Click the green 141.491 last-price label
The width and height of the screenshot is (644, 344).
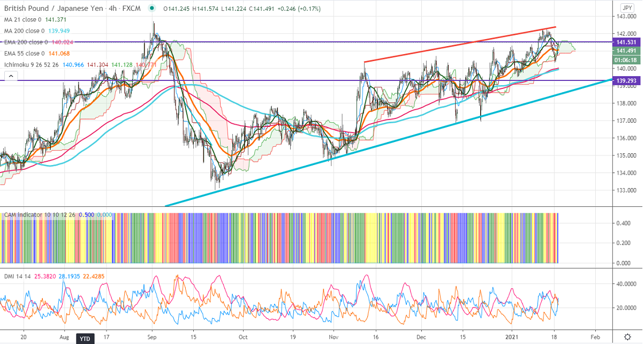[x=625, y=51]
